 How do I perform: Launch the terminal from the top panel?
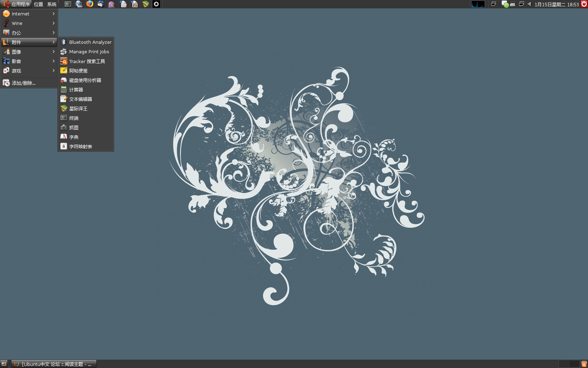(x=68, y=4)
